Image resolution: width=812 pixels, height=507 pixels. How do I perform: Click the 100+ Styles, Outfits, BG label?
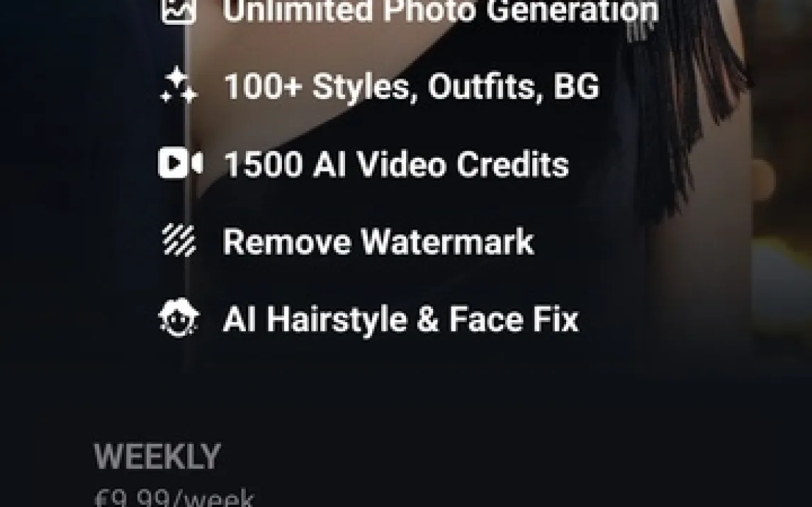point(412,86)
